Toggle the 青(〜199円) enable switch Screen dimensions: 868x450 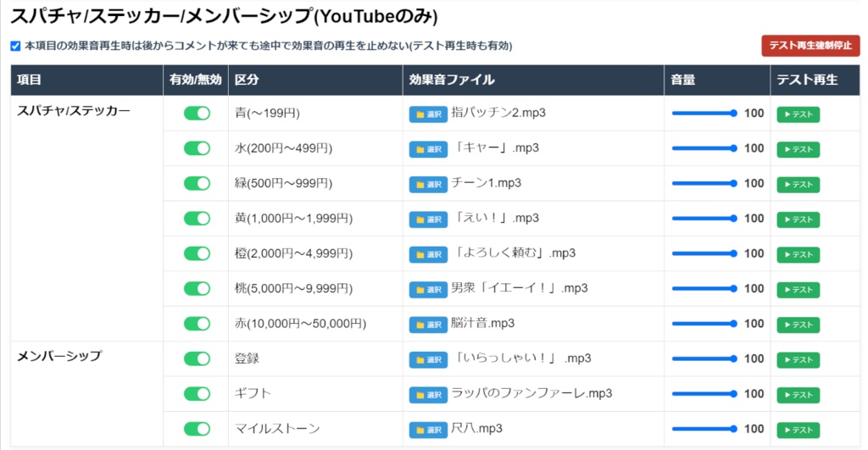(197, 114)
